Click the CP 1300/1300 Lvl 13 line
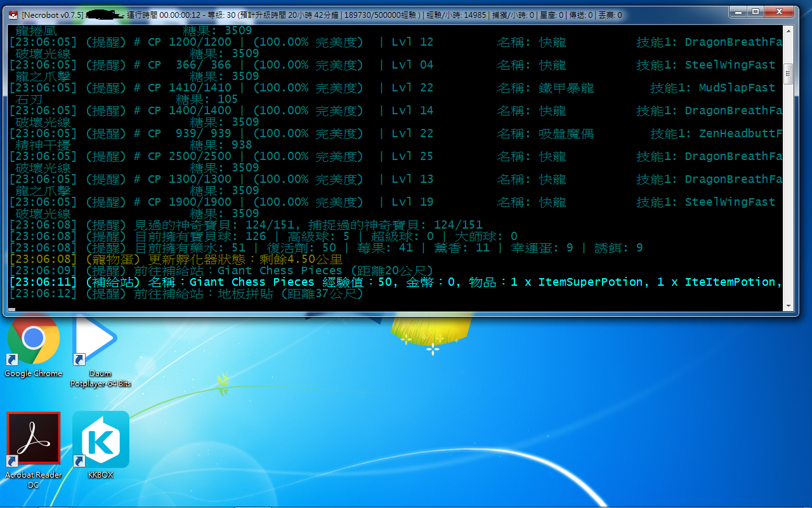 pos(396,179)
